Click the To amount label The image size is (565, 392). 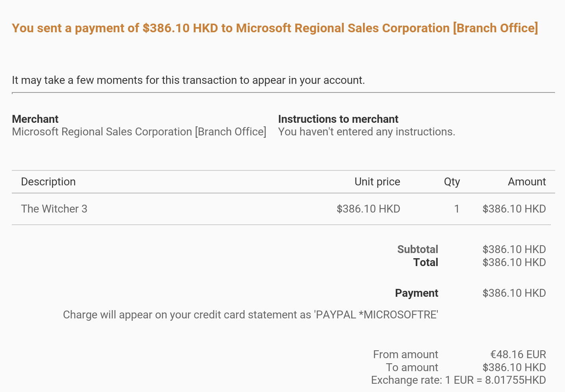(x=412, y=368)
